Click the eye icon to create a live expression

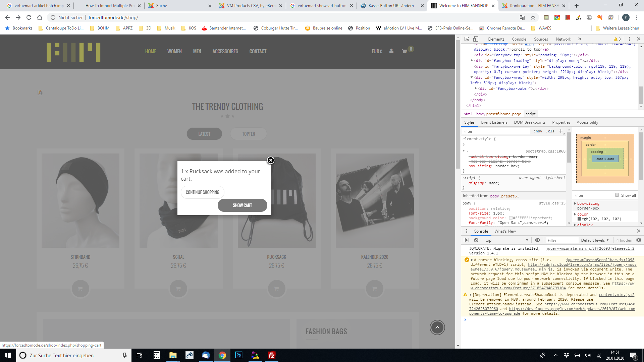(538, 240)
